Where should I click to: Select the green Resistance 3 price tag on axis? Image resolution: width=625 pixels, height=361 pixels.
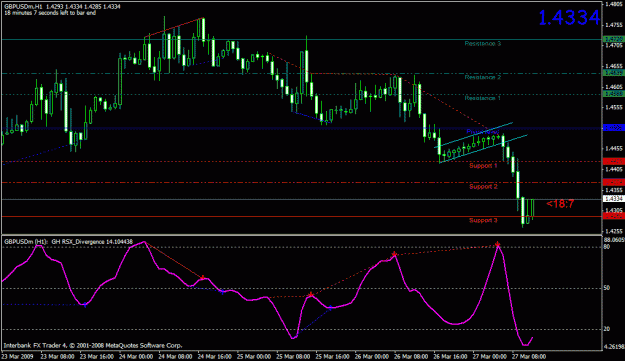[x=614, y=39]
